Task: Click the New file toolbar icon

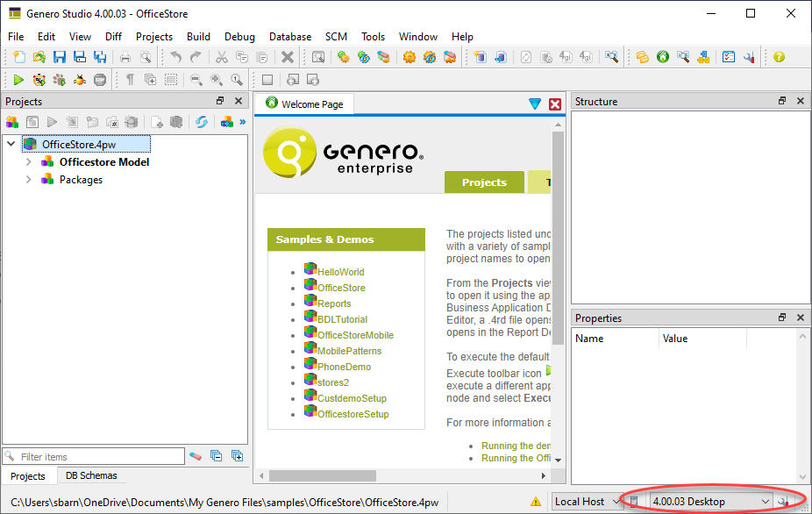Action: click(x=19, y=57)
